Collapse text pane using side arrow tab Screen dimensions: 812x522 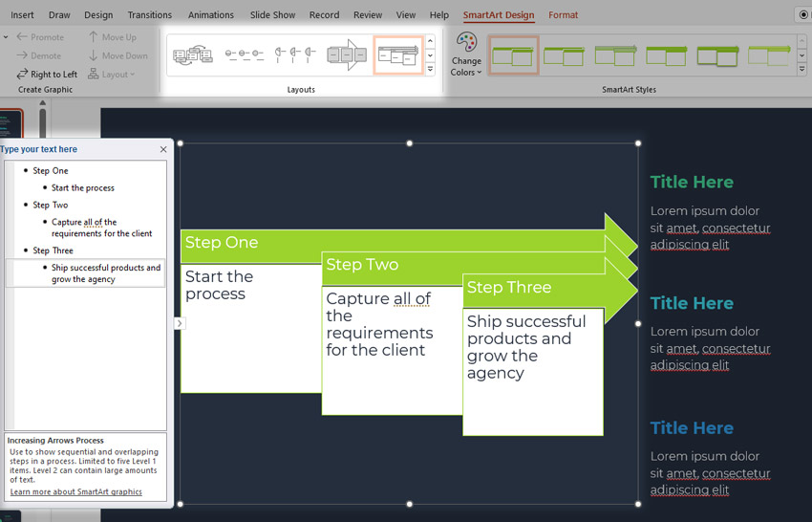tap(180, 323)
